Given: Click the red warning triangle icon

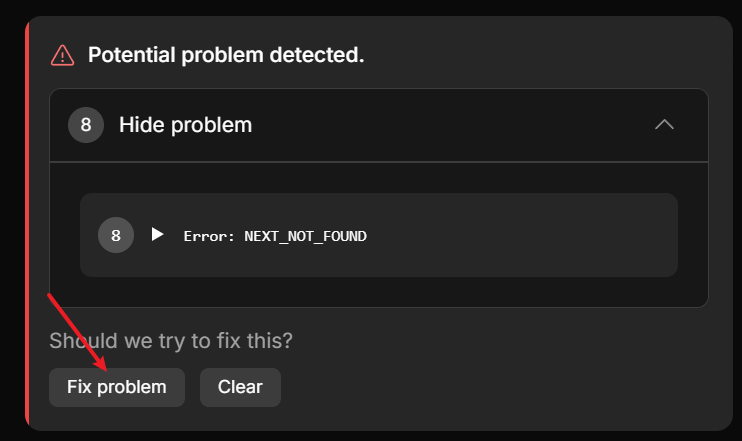Looking at the screenshot, I should point(62,55).
